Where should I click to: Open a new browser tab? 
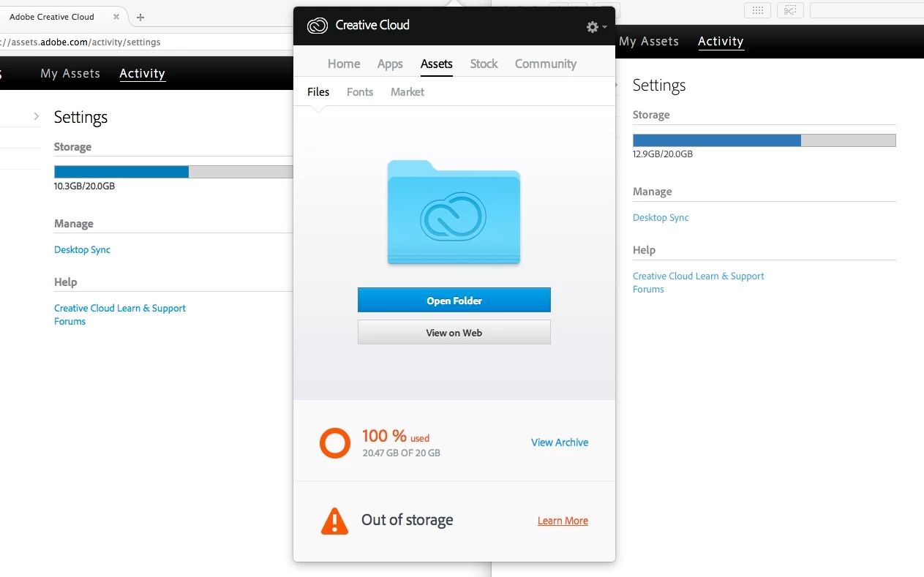point(140,17)
